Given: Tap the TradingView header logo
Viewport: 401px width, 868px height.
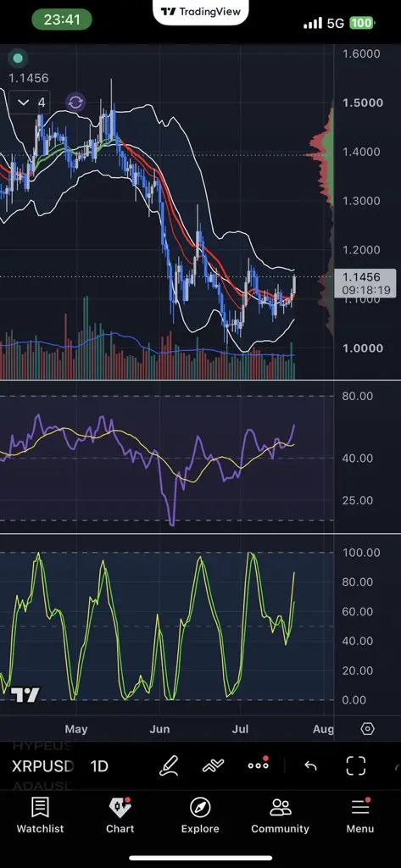Looking at the screenshot, I should pyautogui.click(x=200, y=12).
